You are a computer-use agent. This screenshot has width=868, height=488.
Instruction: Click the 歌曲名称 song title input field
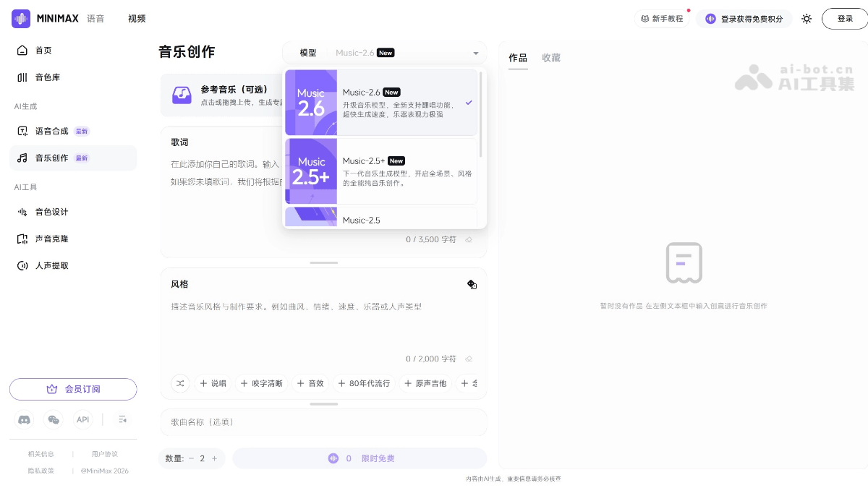point(323,421)
